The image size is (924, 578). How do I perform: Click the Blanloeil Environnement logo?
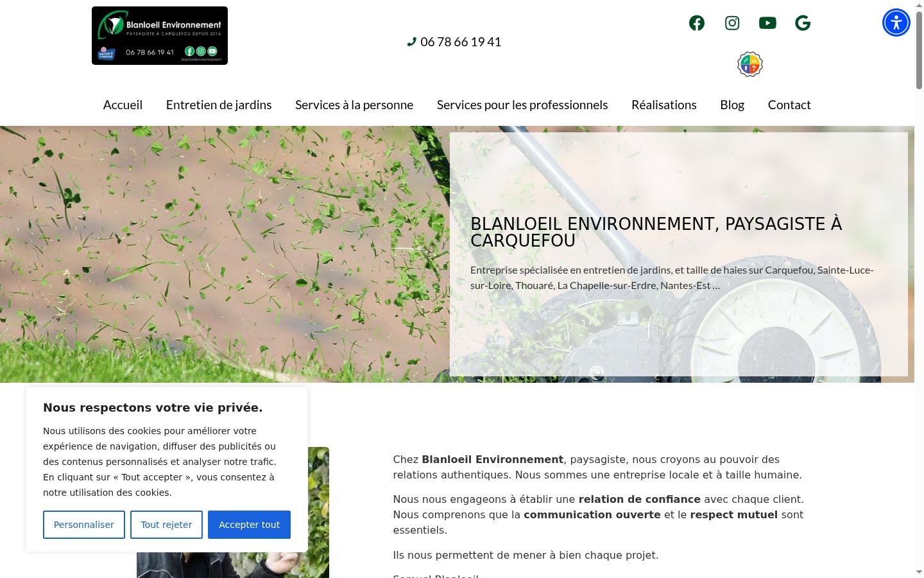pos(160,35)
